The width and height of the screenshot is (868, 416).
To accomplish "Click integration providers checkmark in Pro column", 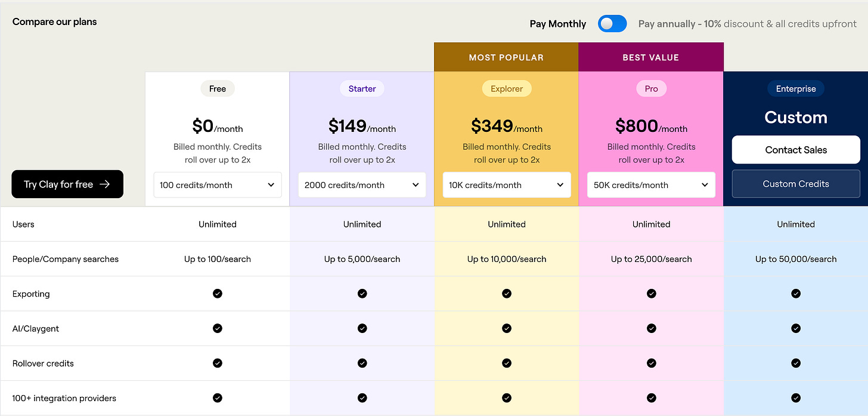I will tap(651, 397).
